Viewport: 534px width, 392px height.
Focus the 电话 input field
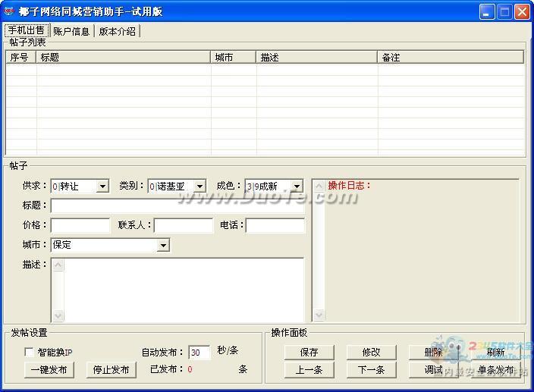pyautogui.click(x=275, y=226)
